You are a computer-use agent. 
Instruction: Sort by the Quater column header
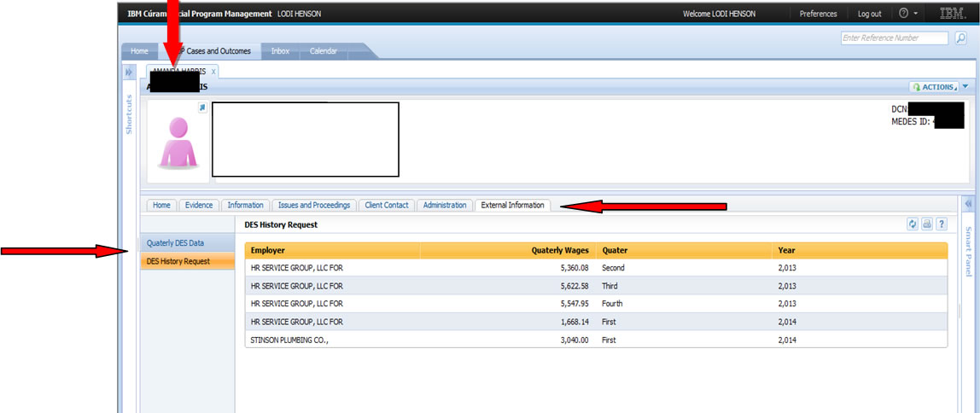tap(685, 251)
